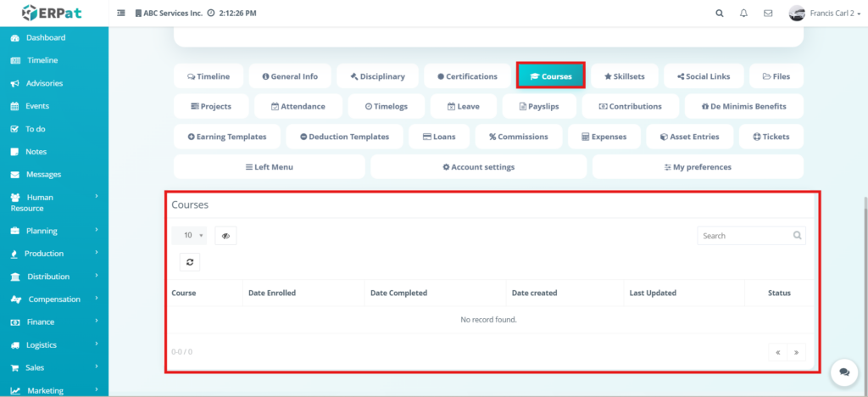Screen dimensions: 868x397
Task: Click into the Courses search field
Action: [744, 236]
